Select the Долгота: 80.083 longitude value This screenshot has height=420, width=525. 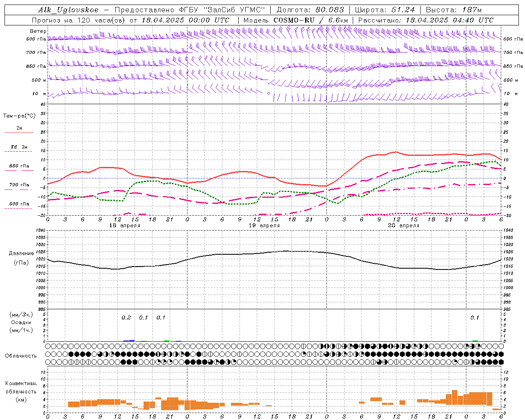tap(311, 10)
